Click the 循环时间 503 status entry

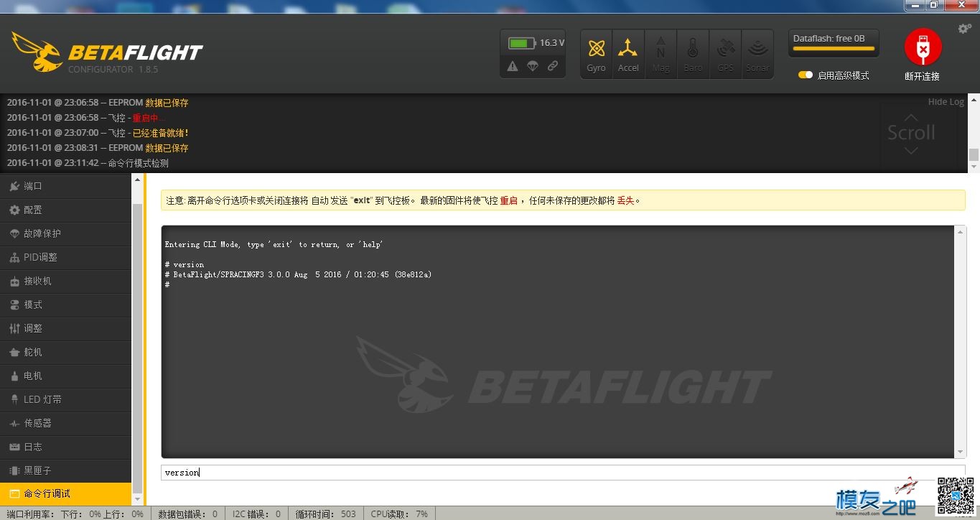click(x=325, y=514)
